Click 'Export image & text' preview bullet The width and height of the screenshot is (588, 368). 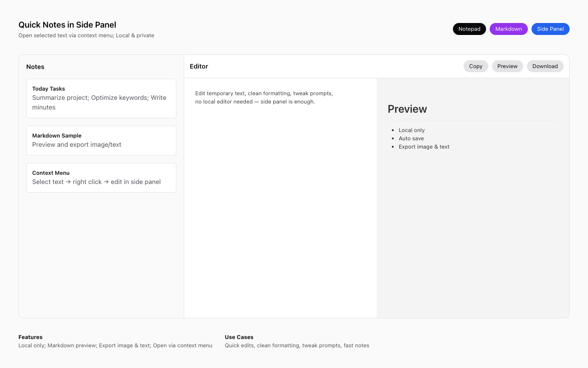(424, 147)
